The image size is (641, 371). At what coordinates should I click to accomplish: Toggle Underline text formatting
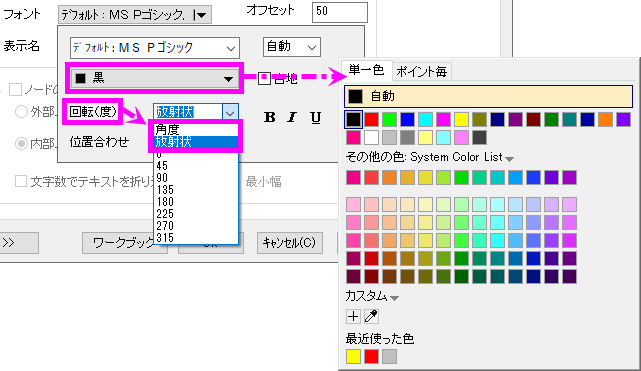315,117
